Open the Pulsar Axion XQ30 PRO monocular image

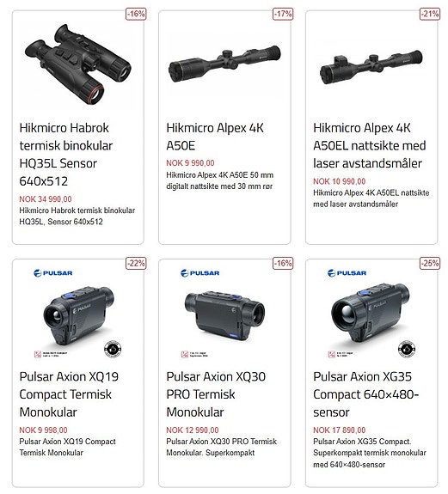[224, 315]
